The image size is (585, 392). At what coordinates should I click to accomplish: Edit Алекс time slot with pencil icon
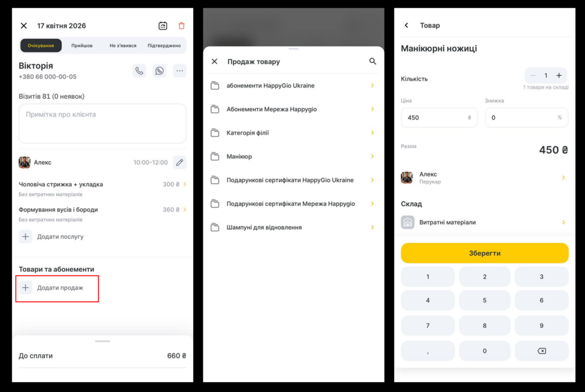point(179,162)
